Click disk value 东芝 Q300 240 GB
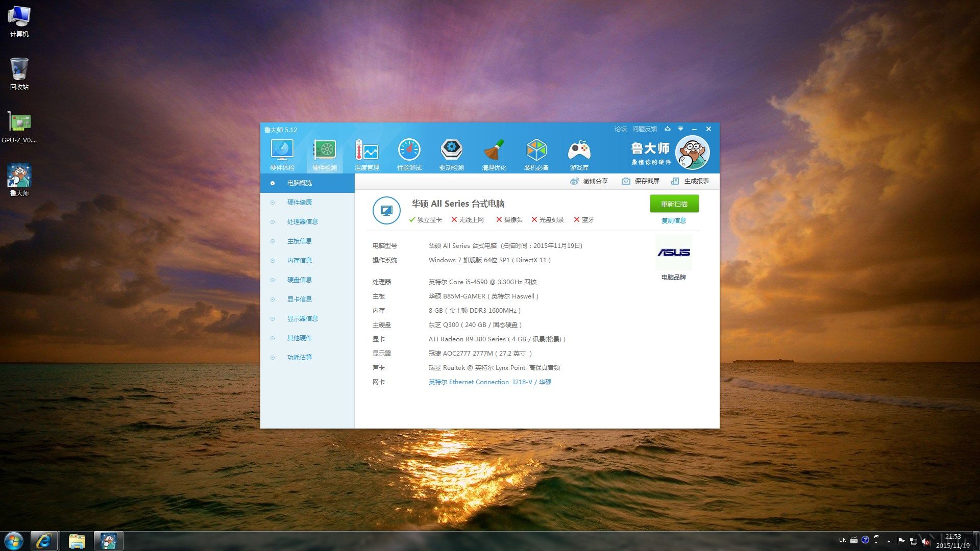Viewport: 980px width, 551px height. pyautogui.click(x=475, y=325)
